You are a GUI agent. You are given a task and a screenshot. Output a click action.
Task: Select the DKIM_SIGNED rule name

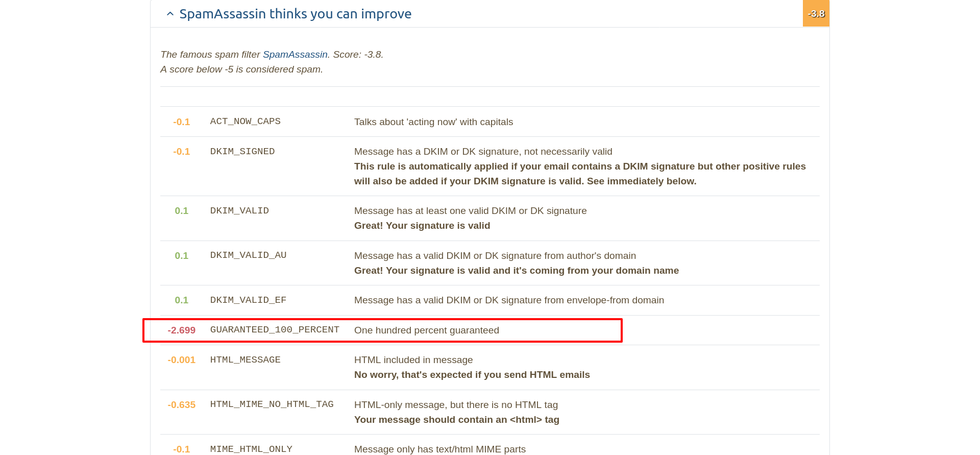[242, 152]
